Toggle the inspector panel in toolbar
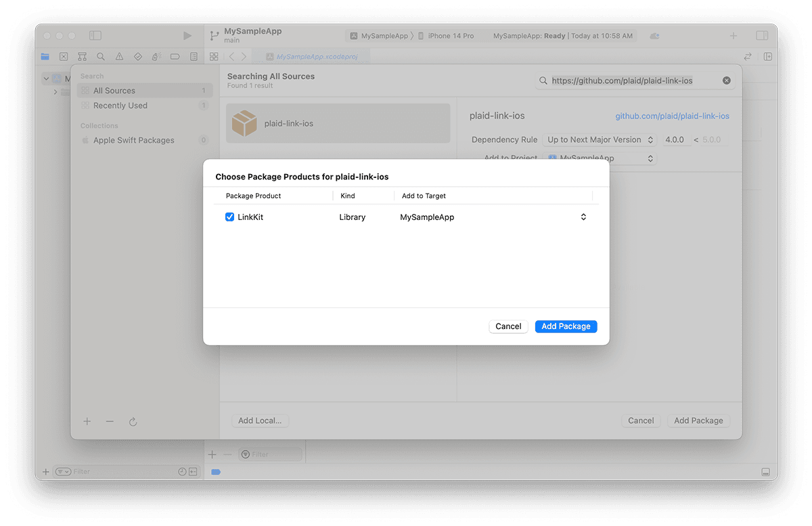812x526 pixels. pos(762,36)
